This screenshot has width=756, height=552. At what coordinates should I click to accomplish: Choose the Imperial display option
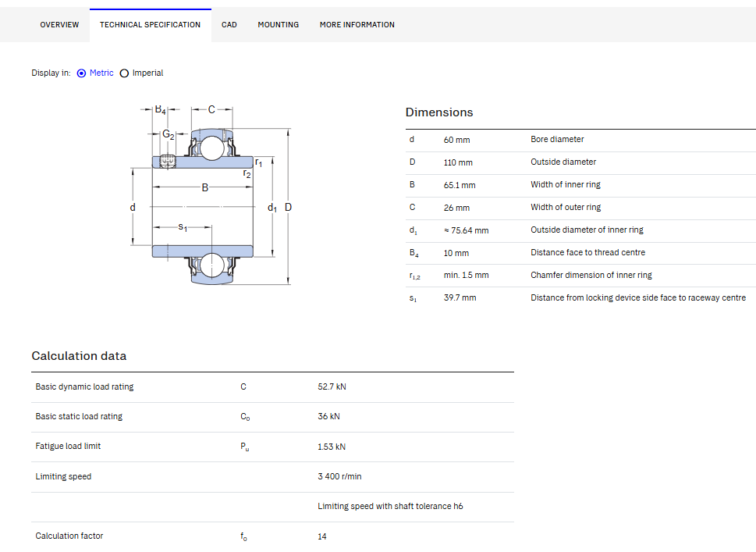[124, 73]
